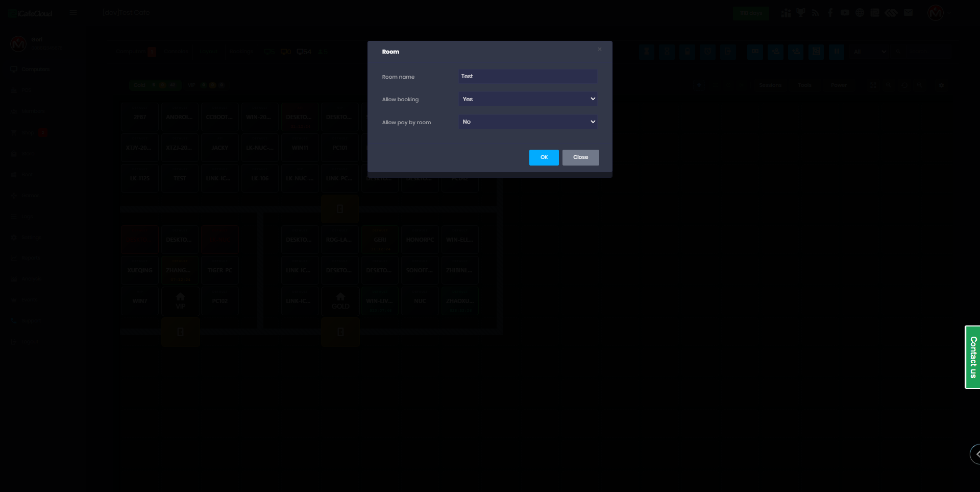Open Store in the sidebar
980x492 pixels.
point(28,154)
